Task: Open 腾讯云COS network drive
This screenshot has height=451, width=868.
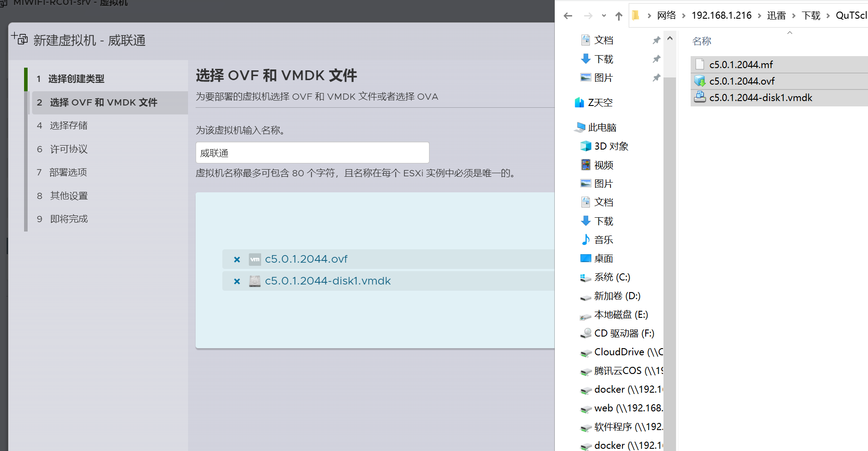Action: pyautogui.click(x=628, y=370)
